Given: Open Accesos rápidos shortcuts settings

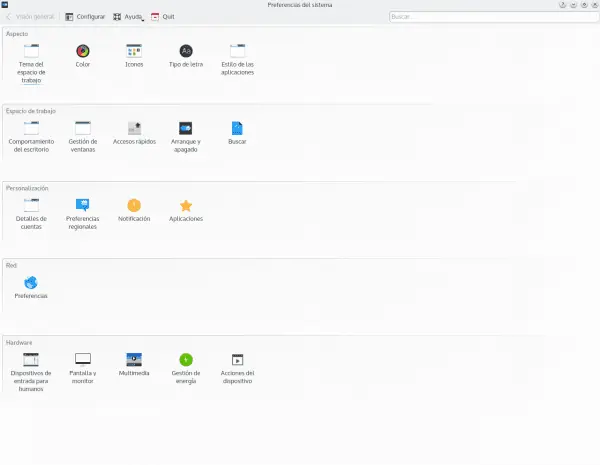Looking at the screenshot, I should 134,133.
